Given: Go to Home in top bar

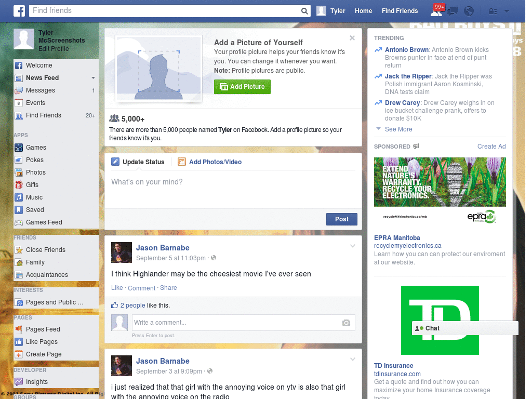Looking at the screenshot, I should [363, 11].
